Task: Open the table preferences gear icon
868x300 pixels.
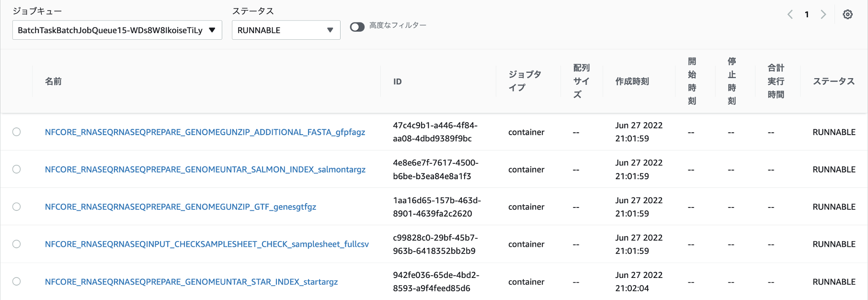Action: coord(847,14)
